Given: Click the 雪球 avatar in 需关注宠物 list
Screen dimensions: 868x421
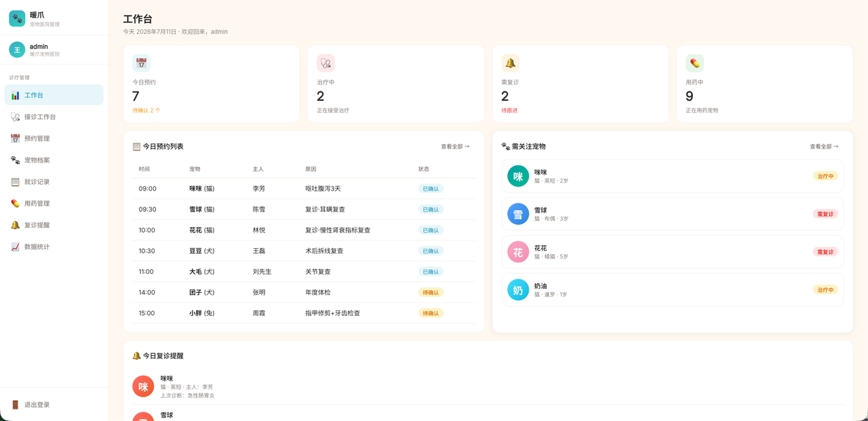Looking at the screenshot, I should pyautogui.click(x=518, y=214).
